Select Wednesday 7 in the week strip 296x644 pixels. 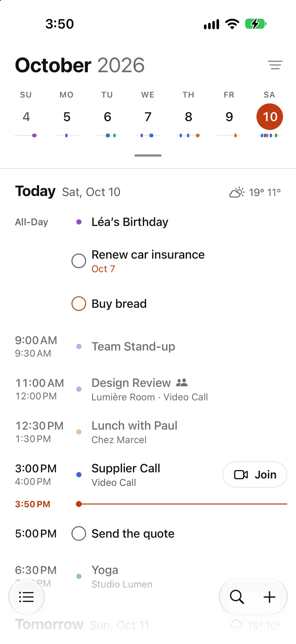tap(148, 117)
